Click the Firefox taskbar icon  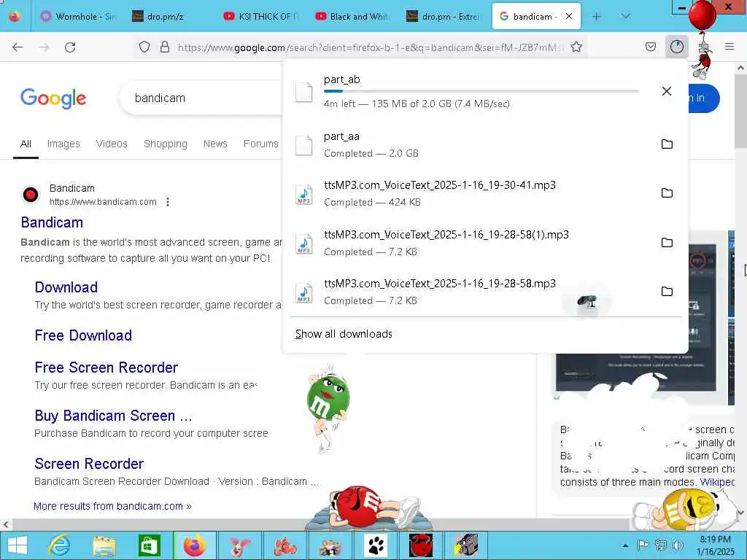point(194,545)
